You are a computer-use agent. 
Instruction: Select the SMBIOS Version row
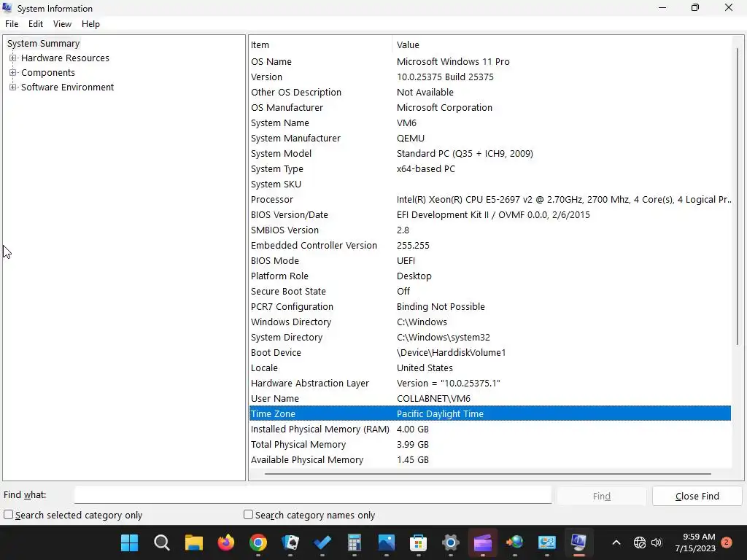(x=490, y=230)
